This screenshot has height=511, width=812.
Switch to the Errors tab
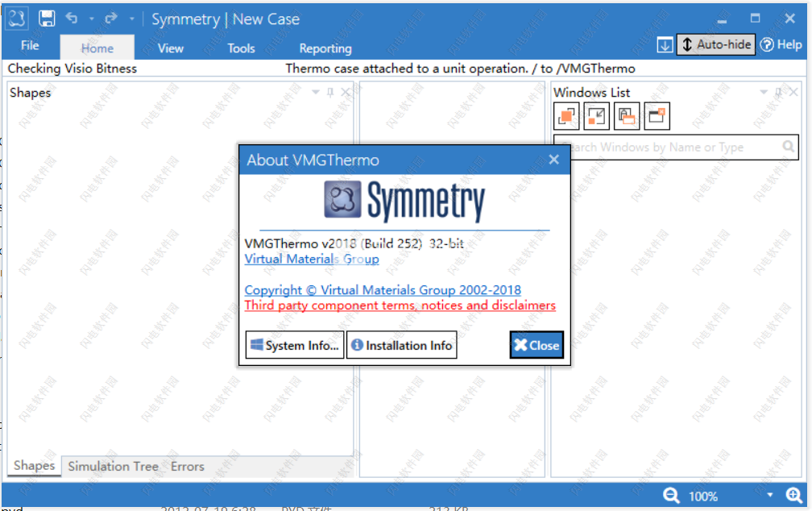pyautogui.click(x=188, y=467)
